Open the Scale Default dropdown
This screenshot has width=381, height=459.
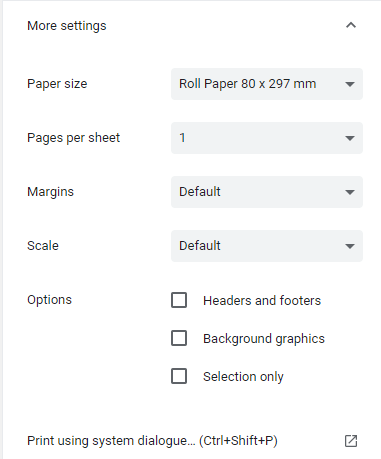coord(267,246)
